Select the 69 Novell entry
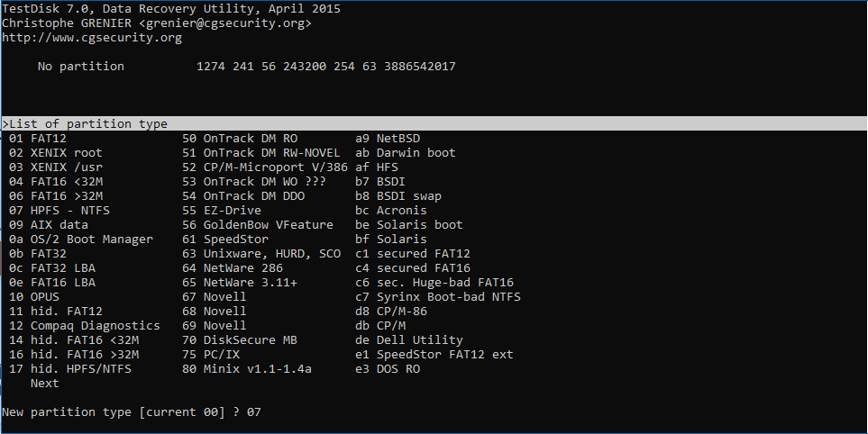This screenshot has height=434, width=868. [215, 325]
